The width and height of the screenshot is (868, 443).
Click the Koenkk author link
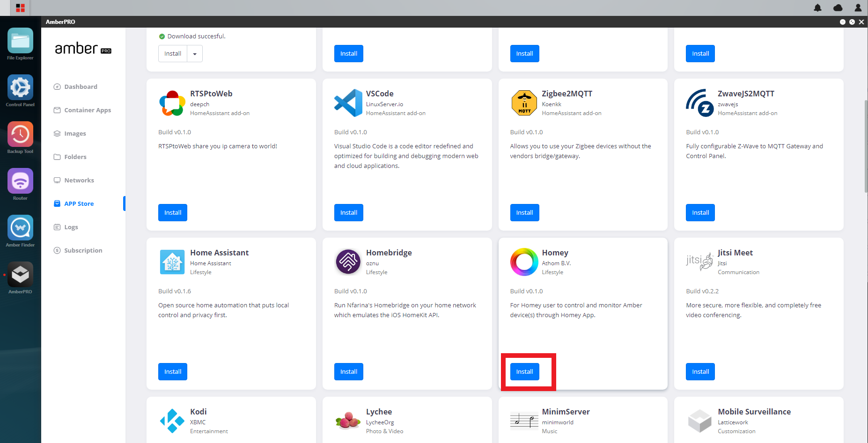[x=552, y=104]
